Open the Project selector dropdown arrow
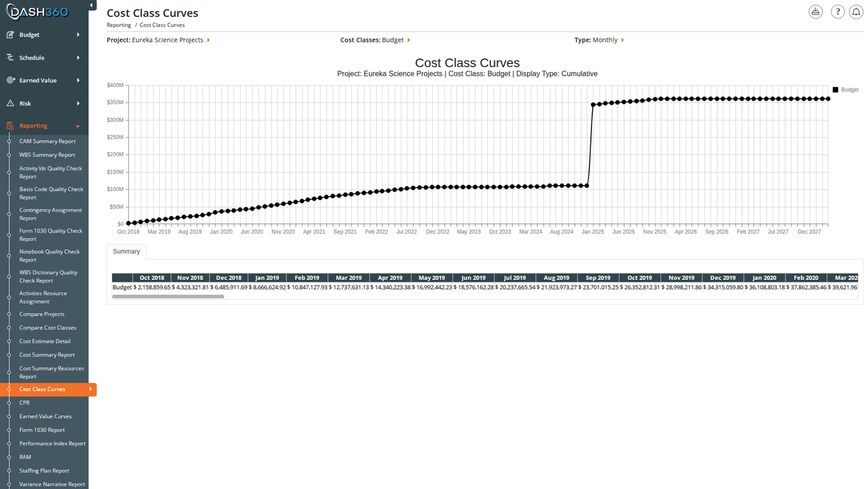 [x=208, y=40]
